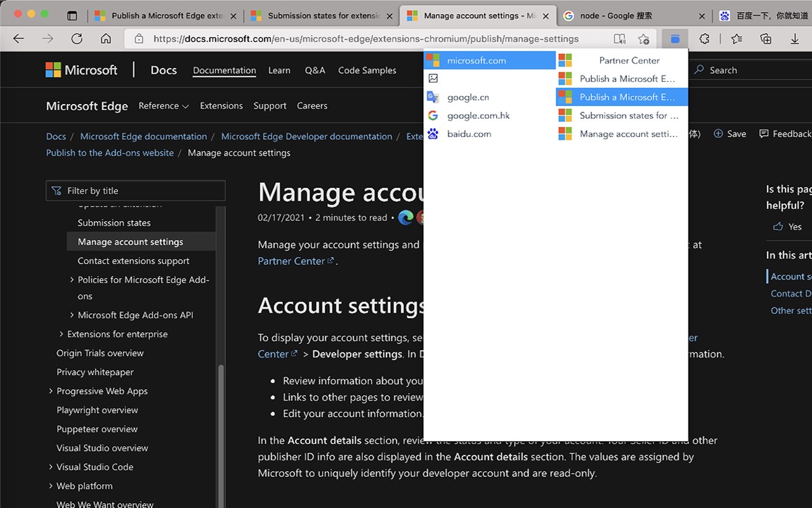Open 'Submission states for ...' in the popup list

[622, 116]
